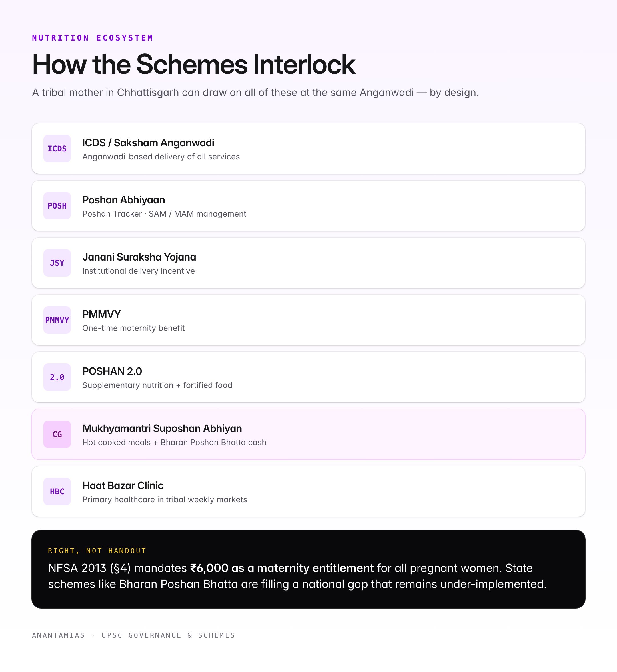Open the ICDS / Saksham Anganwadi title
Viewport: 617px width, 672px height.
tap(148, 143)
